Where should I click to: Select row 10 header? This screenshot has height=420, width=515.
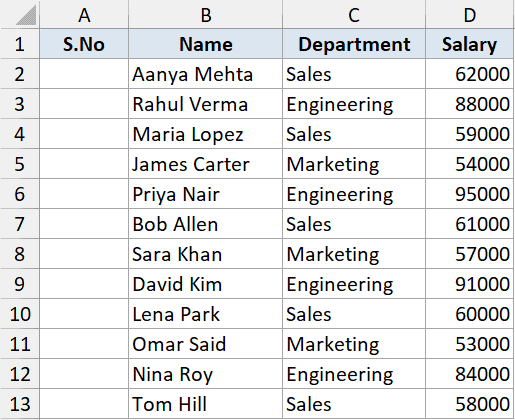tap(20, 314)
